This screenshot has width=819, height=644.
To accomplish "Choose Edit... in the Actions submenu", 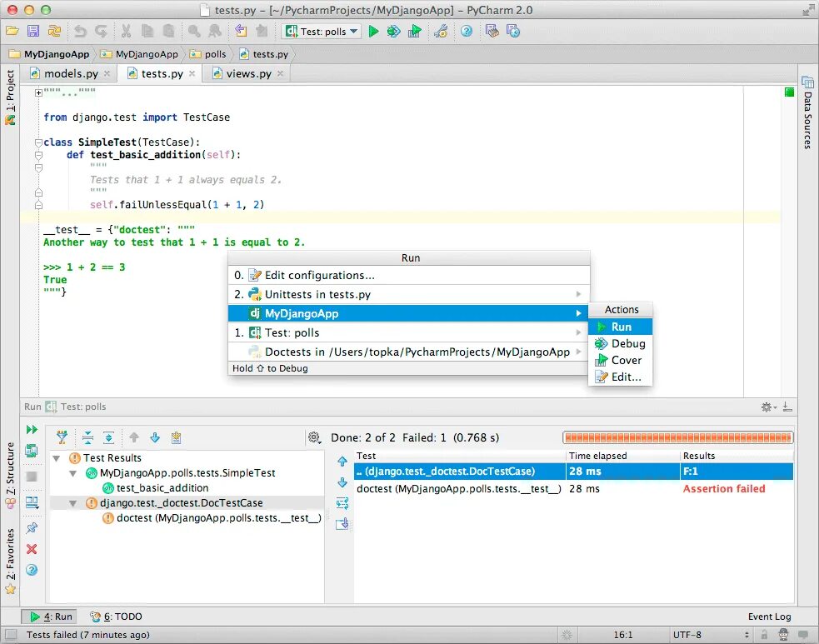I will (x=620, y=377).
